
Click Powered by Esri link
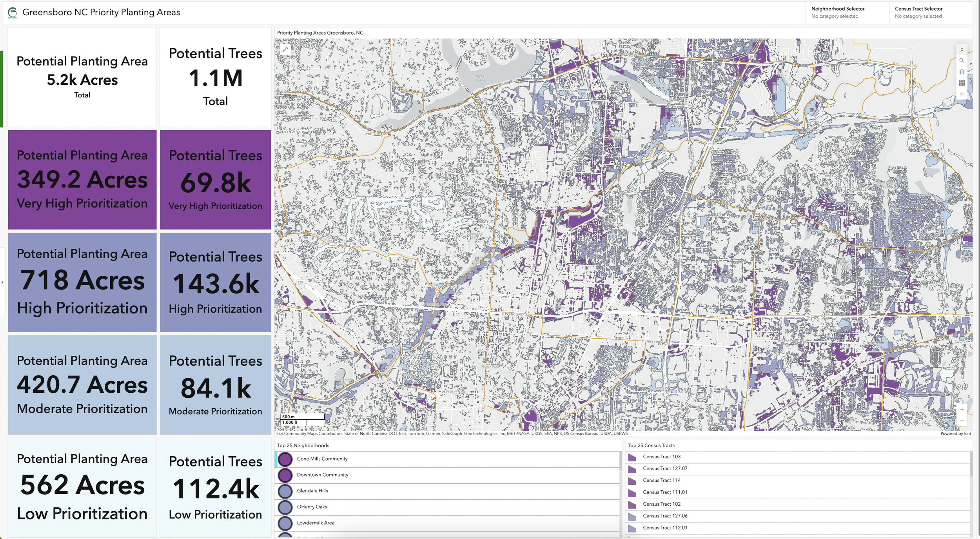[x=955, y=433]
